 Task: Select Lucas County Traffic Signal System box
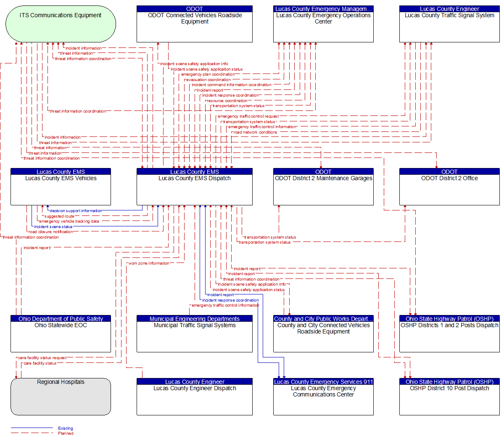pyautogui.click(x=449, y=24)
